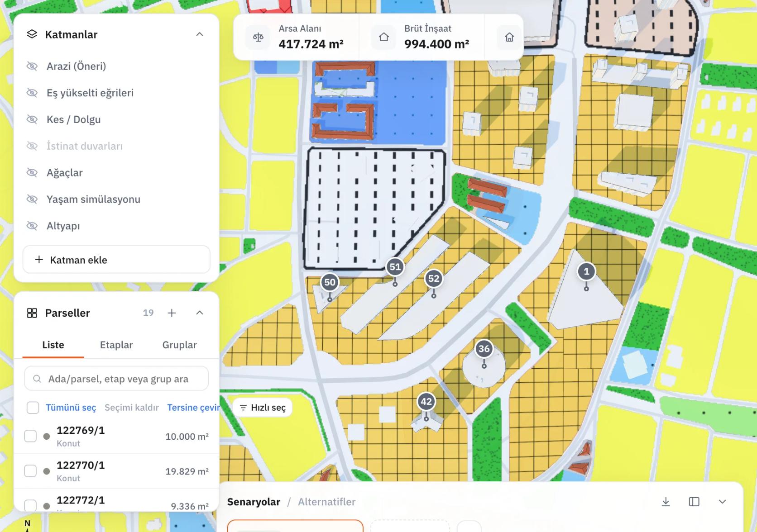Click the Brüt İnşaat house icon

[384, 37]
